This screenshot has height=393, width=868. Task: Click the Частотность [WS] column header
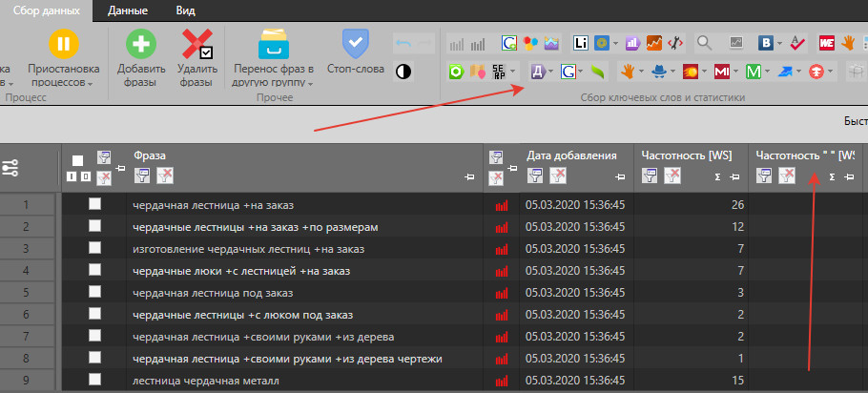687,155
